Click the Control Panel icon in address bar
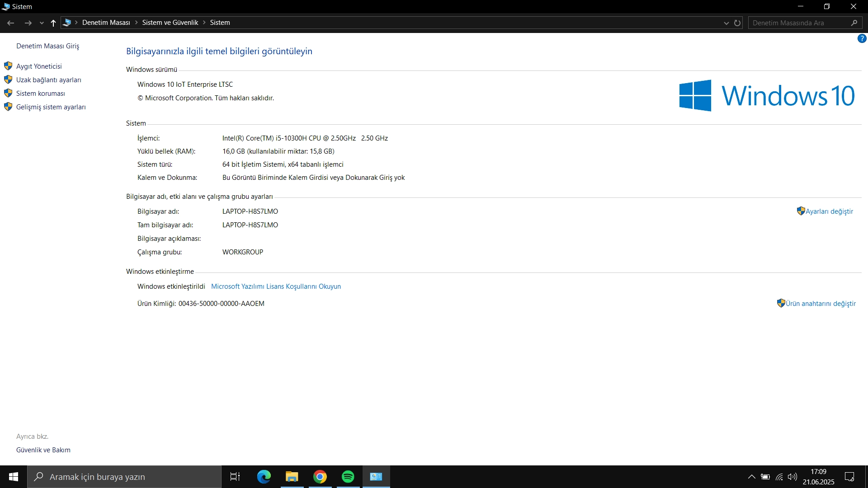The width and height of the screenshot is (868, 488). point(67,23)
